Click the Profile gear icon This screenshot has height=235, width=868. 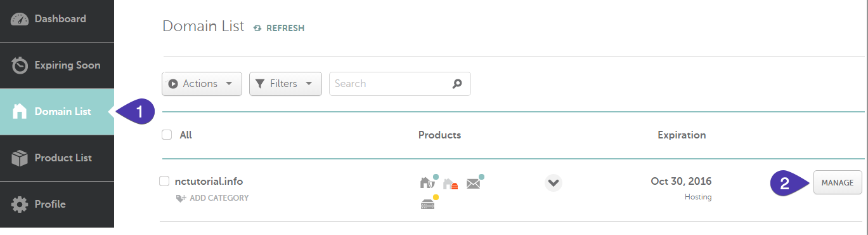(20, 205)
